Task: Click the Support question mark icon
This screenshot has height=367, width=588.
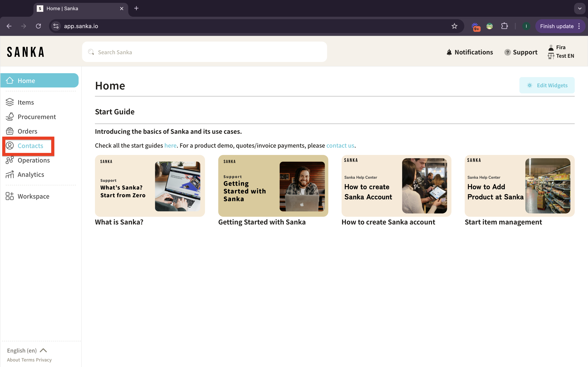Action: pyautogui.click(x=507, y=52)
